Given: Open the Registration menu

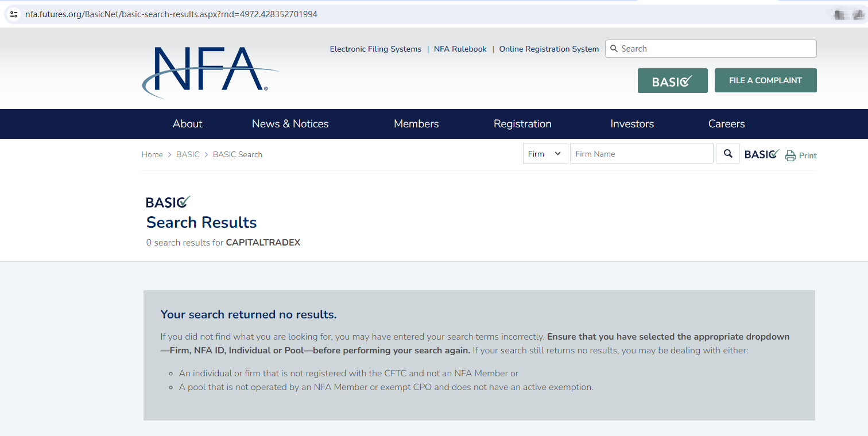Looking at the screenshot, I should [522, 124].
